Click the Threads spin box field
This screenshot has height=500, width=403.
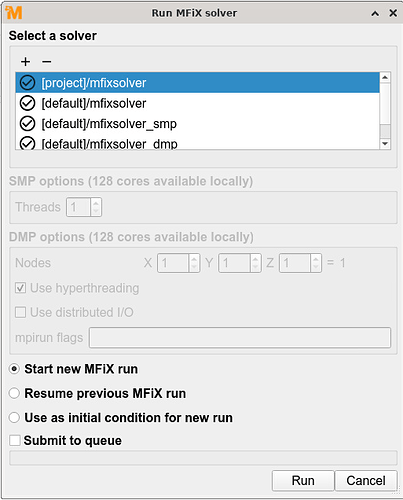79,207
